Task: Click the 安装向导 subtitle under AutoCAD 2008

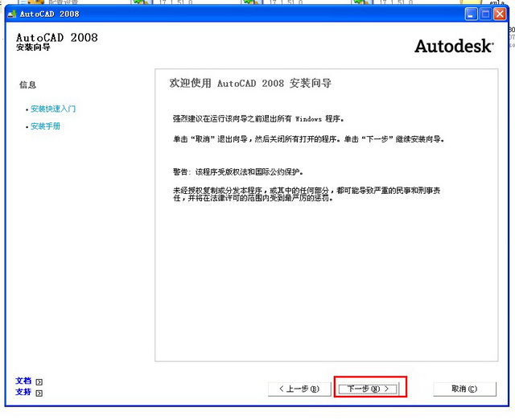Action: tap(33, 48)
